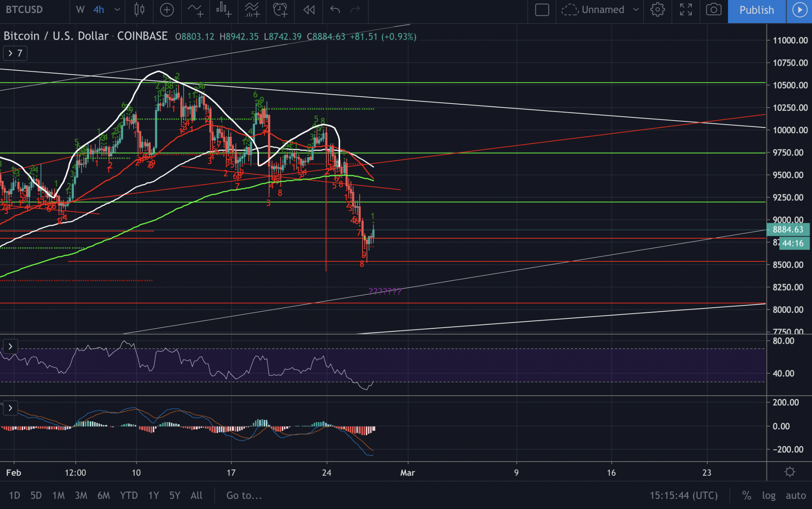
Task: Toggle logarithmic scale
Action: coord(769,496)
